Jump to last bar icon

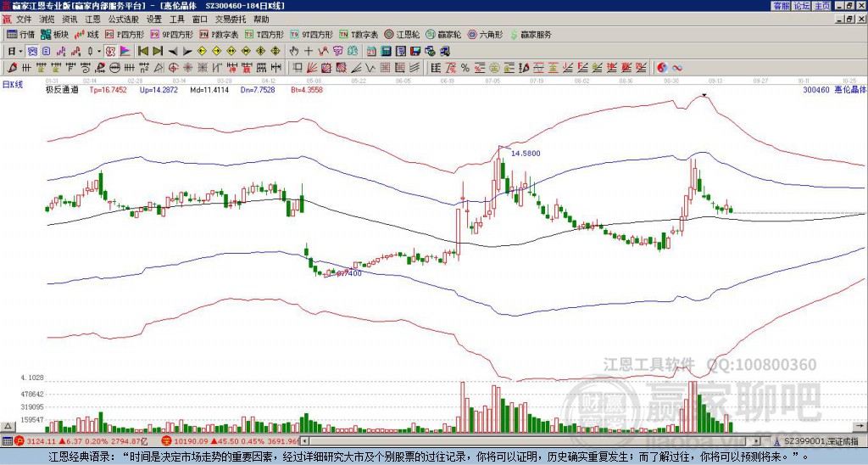coord(158,51)
